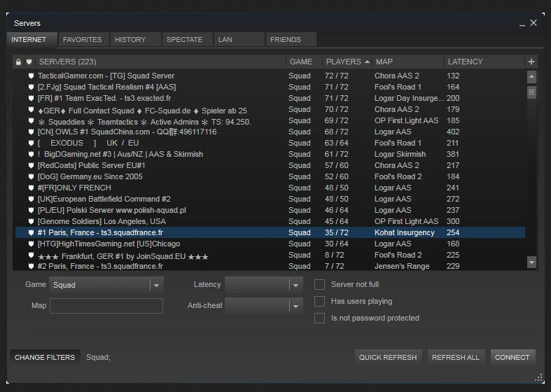Click the shield icon beside Squaddies Teamtactics server
This screenshot has height=392, width=551.
(x=31, y=121)
